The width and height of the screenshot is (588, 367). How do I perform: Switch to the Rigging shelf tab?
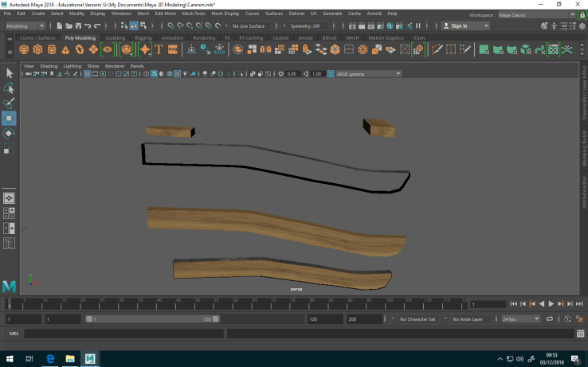point(143,37)
